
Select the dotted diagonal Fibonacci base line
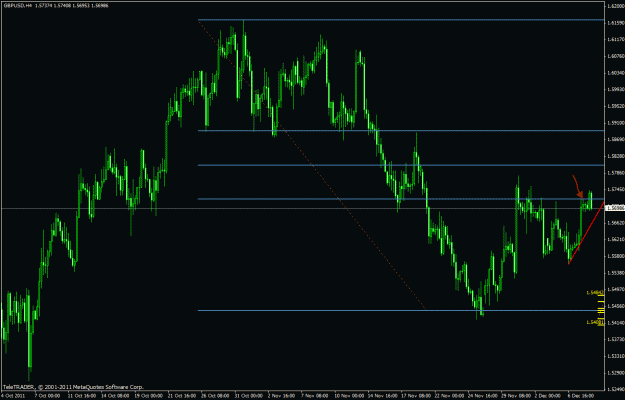point(312,165)
